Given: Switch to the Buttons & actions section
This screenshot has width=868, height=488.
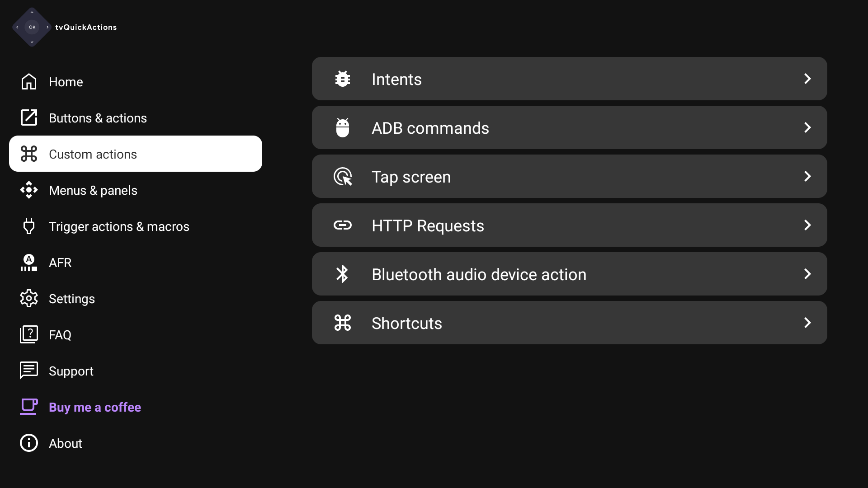Looking at the screenshot, I should tap(98, 117).
